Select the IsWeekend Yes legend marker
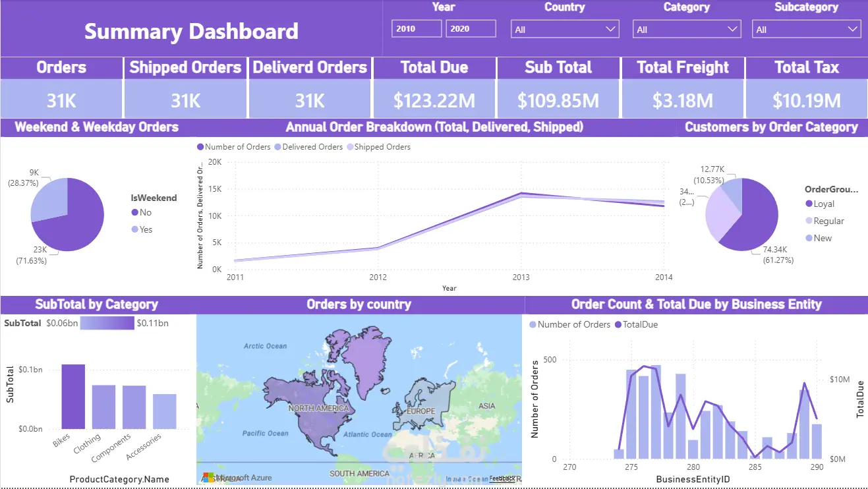The width and height of the screenshot is (868, 489). pyautogui.click(x=134, y=229)
